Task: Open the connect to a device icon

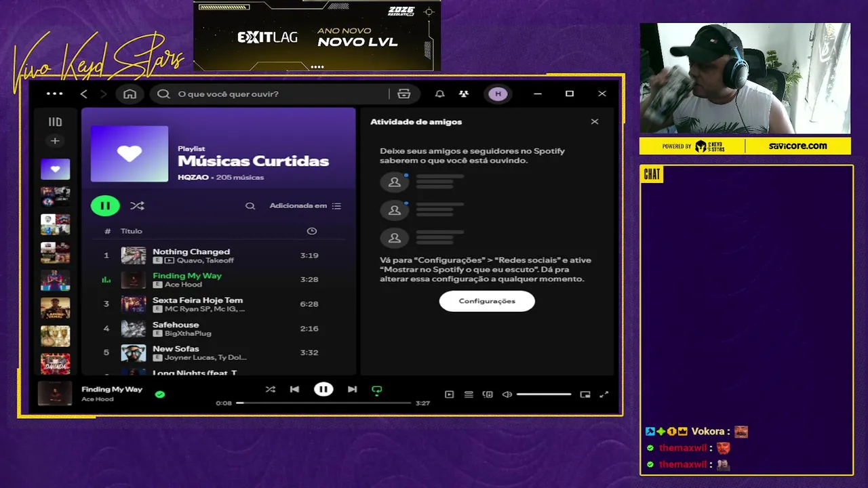Action: (488, 394)
